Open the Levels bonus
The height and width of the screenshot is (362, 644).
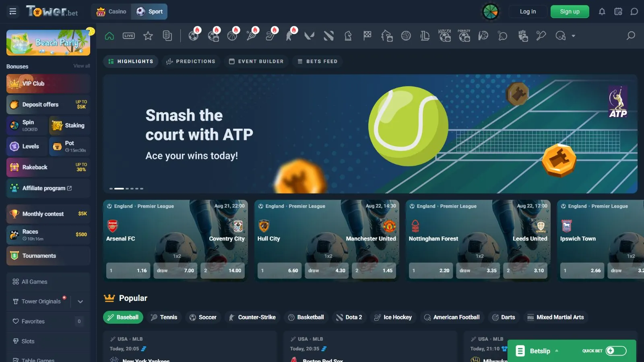coord(27,146)
